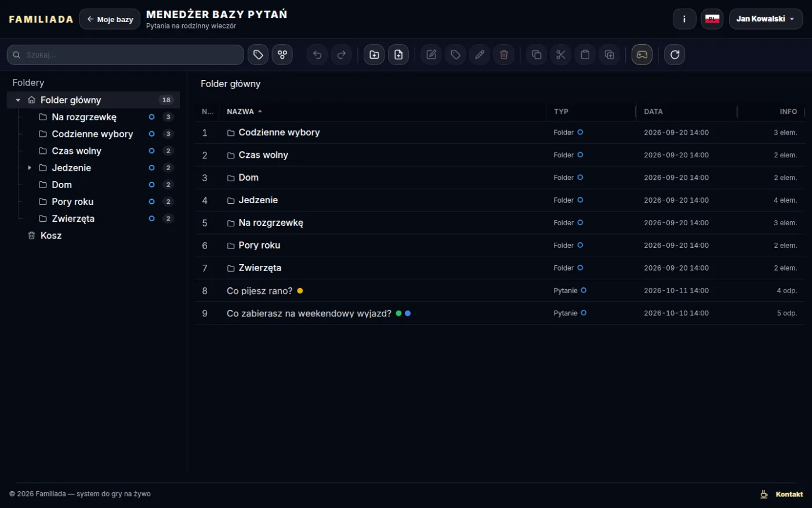This screenshot has height=508, width=812.
Task: Click the coffee cup icon in footer
Action: 764,494
